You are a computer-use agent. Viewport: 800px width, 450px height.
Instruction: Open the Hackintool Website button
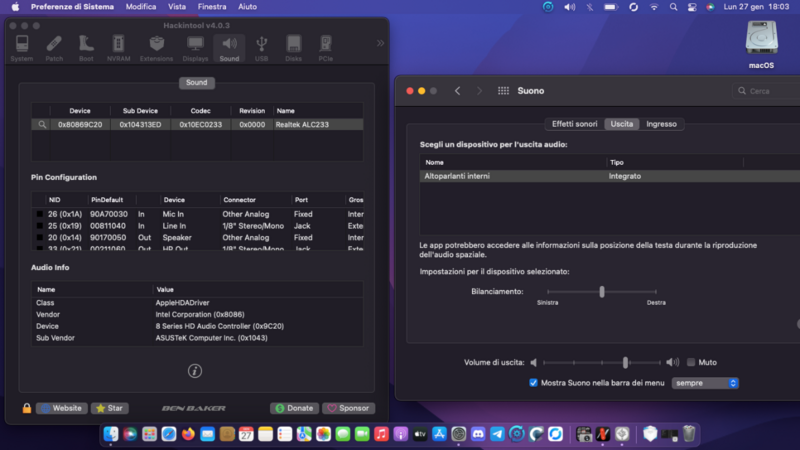(x=61, y=408)
